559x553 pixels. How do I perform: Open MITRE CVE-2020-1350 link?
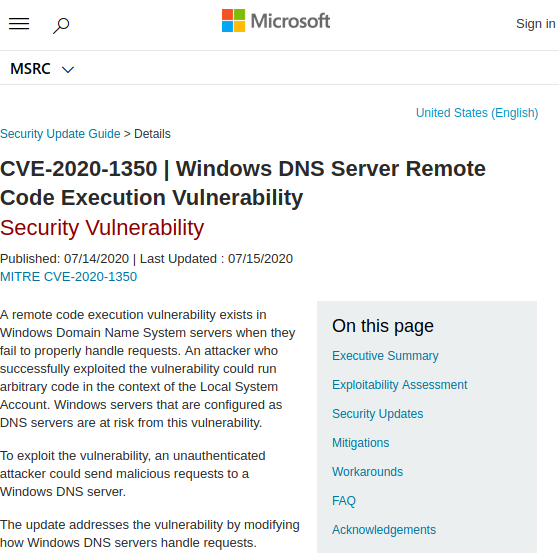(68, 277)
